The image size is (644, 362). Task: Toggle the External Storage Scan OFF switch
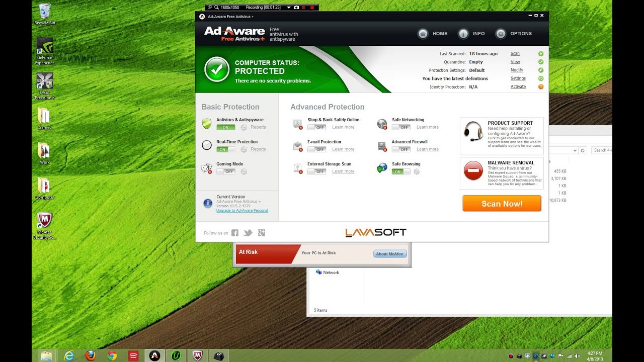click(317, 171)
